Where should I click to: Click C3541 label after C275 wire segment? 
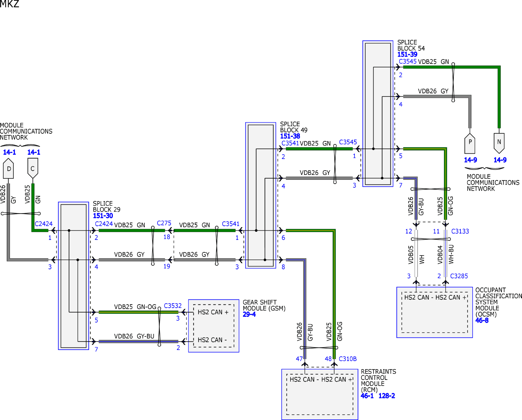point(231,224)
